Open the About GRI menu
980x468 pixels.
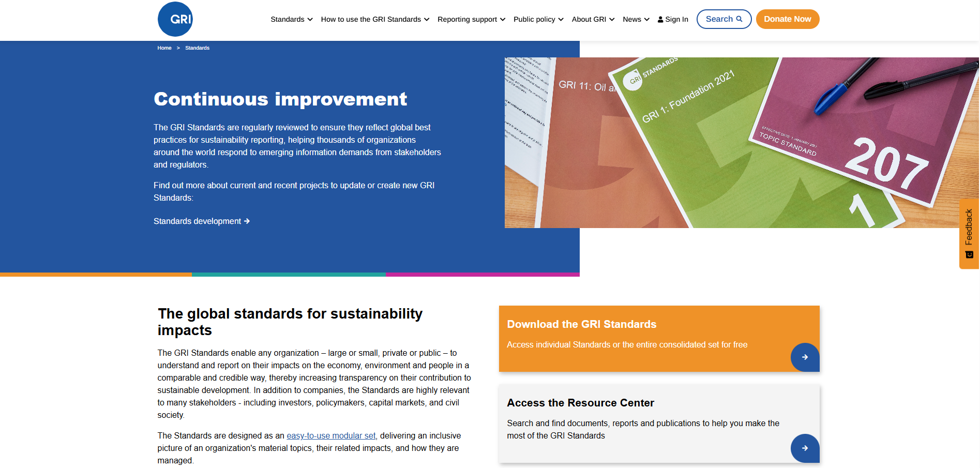click(x=593, y=19)
